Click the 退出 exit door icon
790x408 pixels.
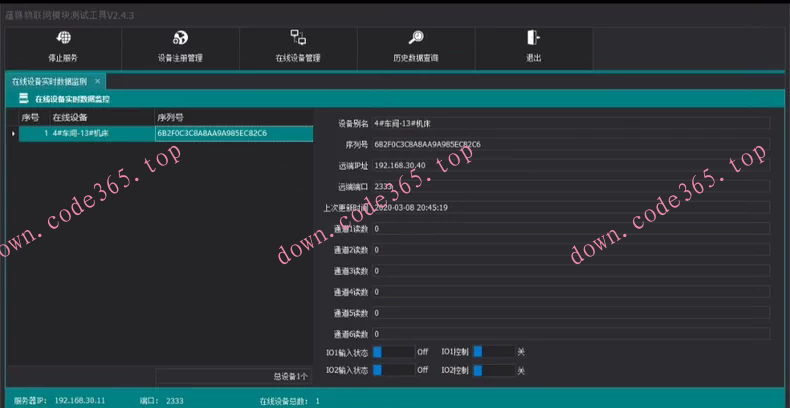point(534,38)
